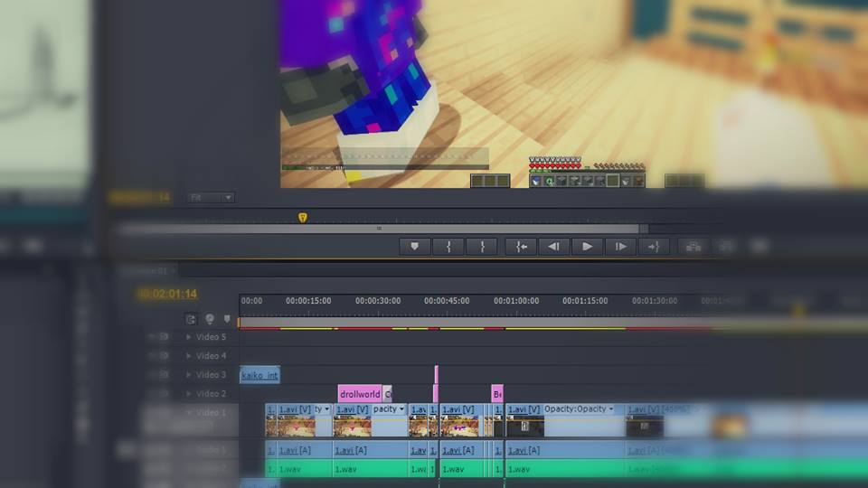868x488 pixels.
Task: Open the 'ty' dropdown on the first 1.avi clip
Action: tap(326, 408)
